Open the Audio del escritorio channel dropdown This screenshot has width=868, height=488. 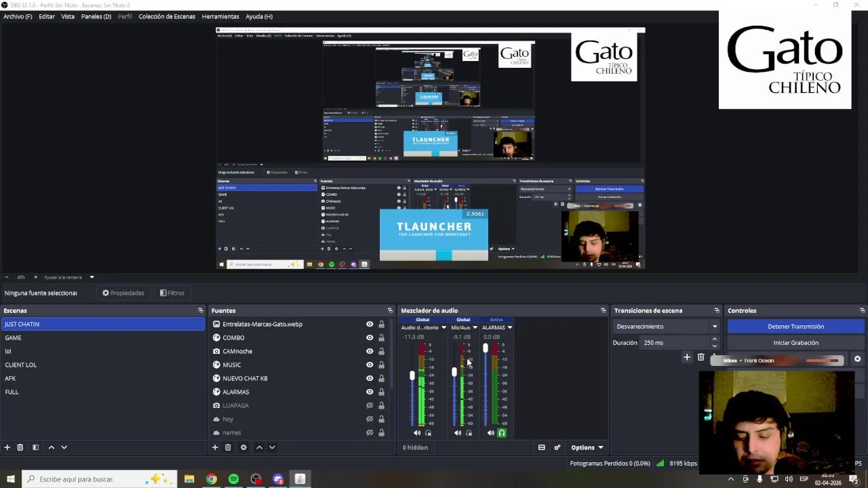click(x=443, y=328)
